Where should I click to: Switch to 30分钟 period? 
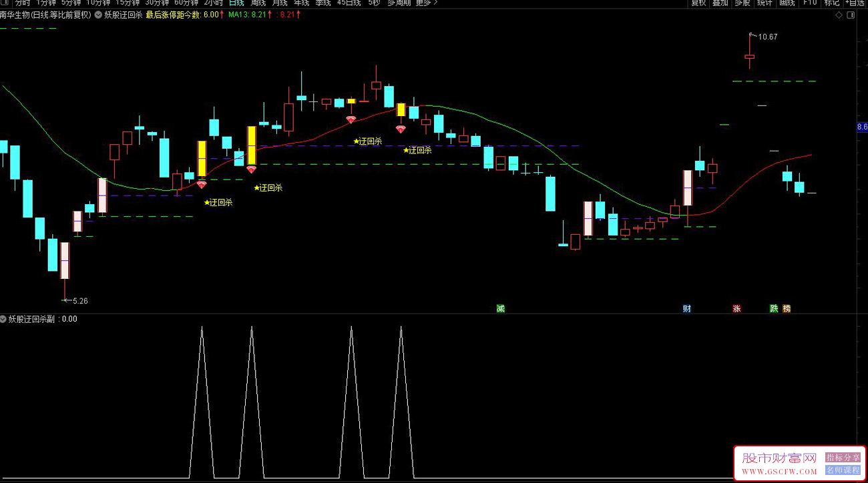[x=157, y=3]
